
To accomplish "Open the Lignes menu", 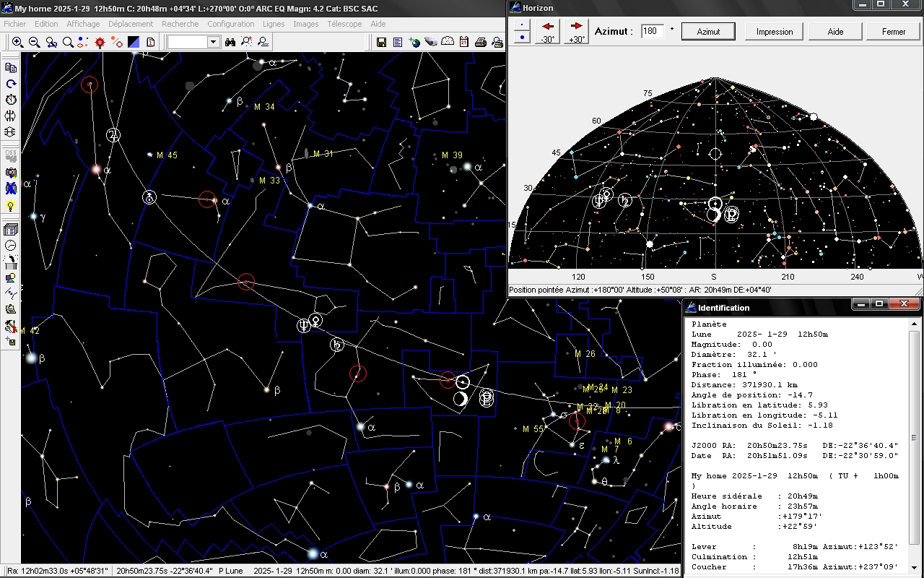I will click(274, 24).
